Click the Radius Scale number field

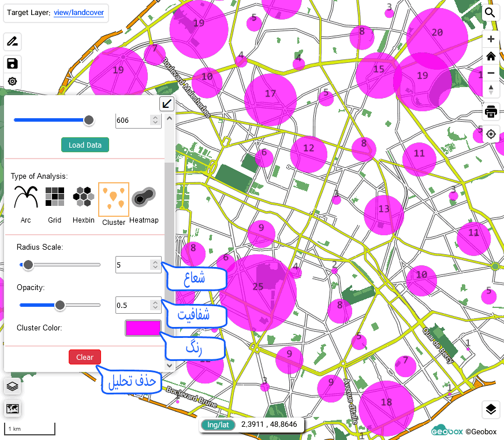tap(133, 265)
